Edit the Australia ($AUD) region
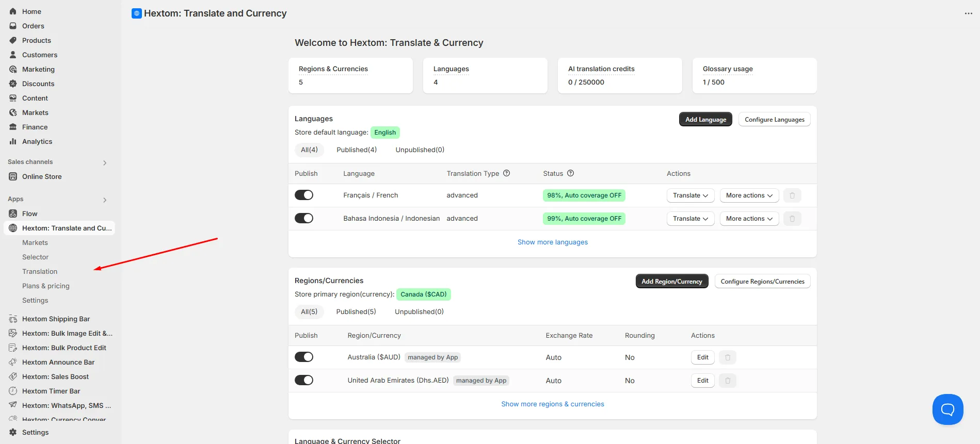 point(703,357)
